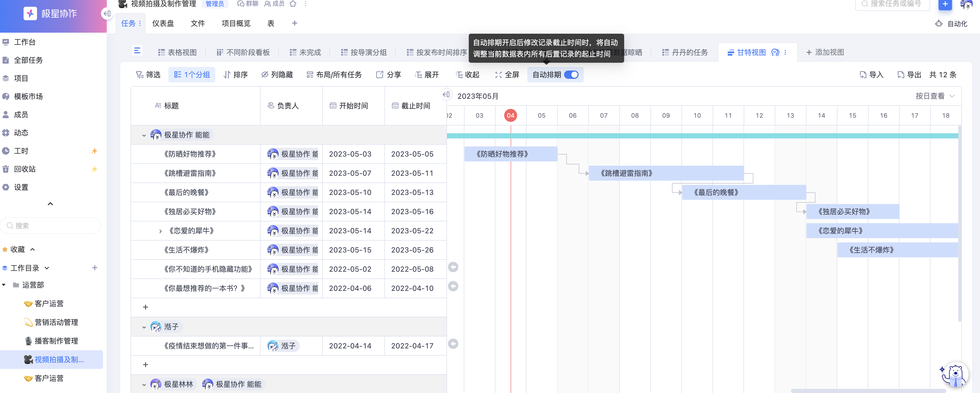
Task: Star this project as favorite
Action: point(293,4)
